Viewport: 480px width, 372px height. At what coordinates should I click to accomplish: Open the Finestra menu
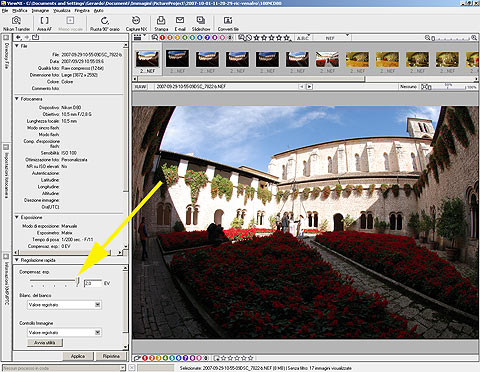pyautogui.click(x=82, y=10)
